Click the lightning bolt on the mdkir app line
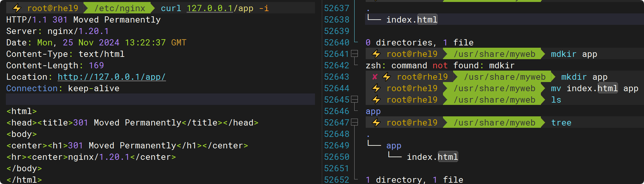Screen dimensions: 644x184 click(376, 54)
